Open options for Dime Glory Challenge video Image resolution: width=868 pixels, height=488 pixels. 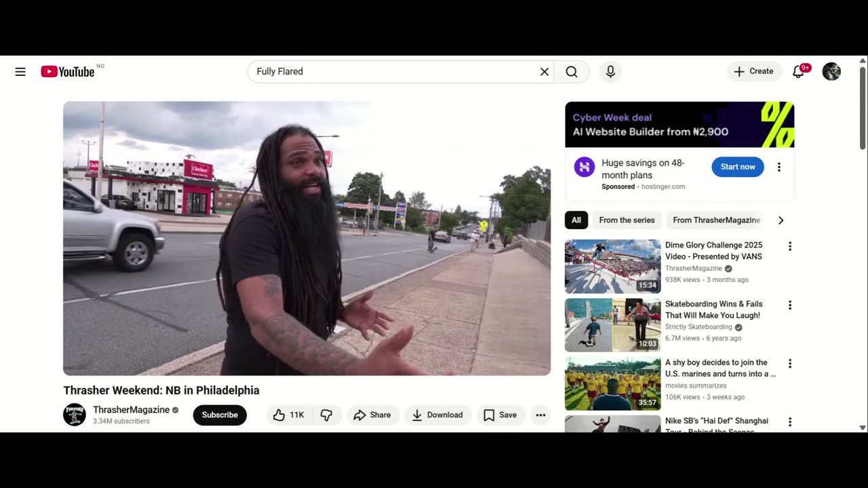tap(789, 247)
